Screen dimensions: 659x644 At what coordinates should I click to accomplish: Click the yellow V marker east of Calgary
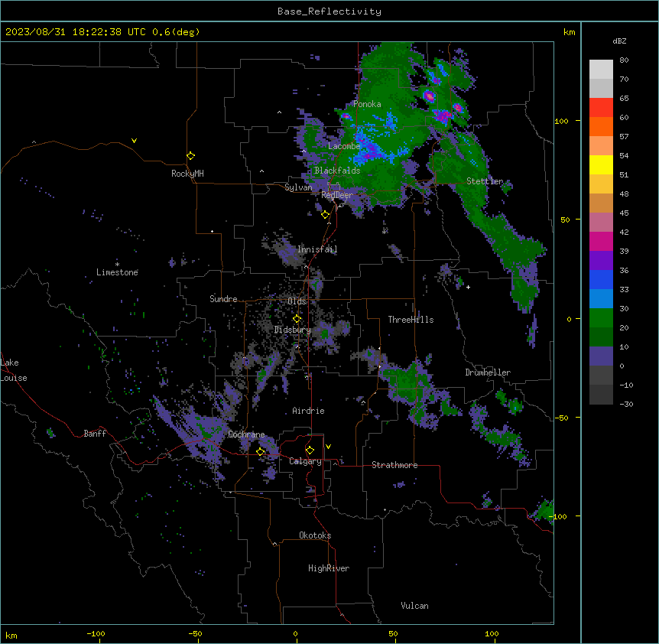pyautogui.click(x=328, y=447)
